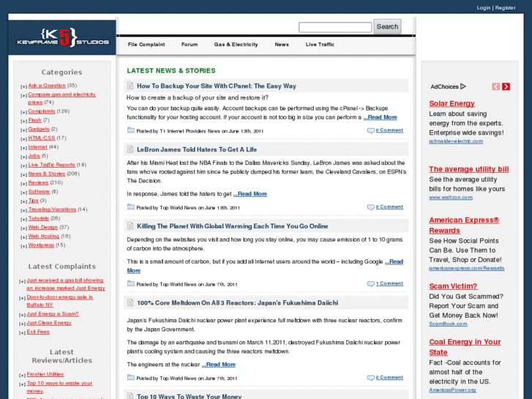Screen dimensions: 532x399
Task: Click the AdChoices triangle icon
Action: pos(463,86)
